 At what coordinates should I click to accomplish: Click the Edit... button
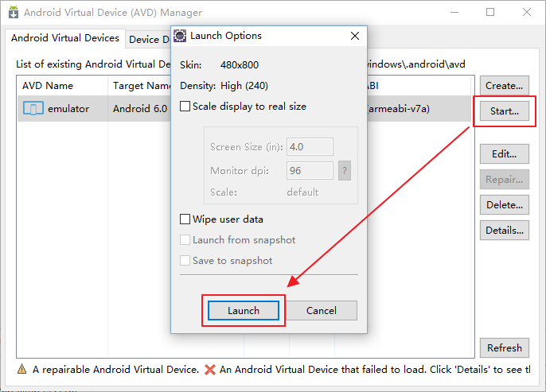coord(505,153)
